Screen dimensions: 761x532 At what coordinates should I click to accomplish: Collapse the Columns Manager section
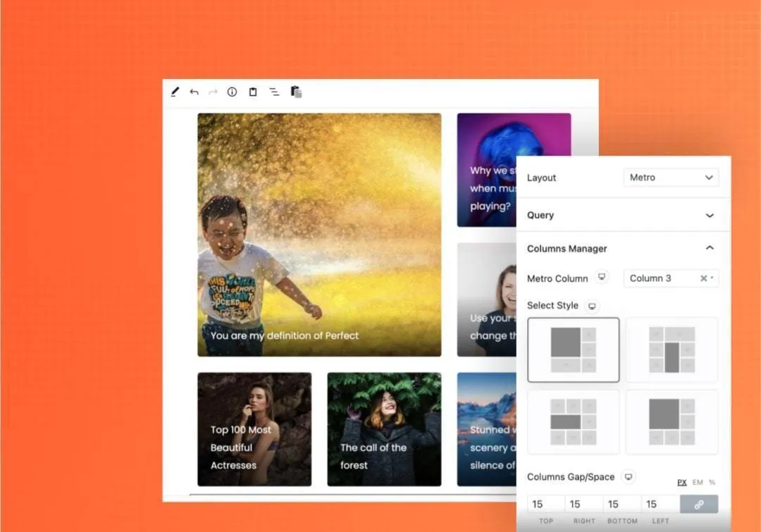[x=709, y=248]
